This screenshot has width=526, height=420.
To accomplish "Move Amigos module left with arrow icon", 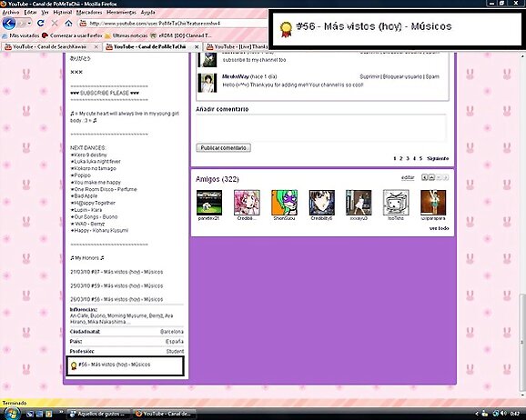I will pyautogui.click(x=424, y=177).
